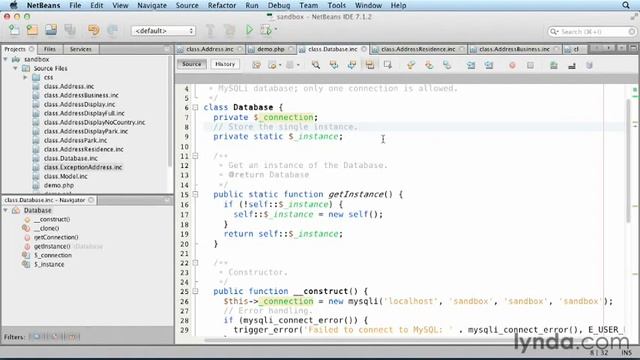
Task: Click the editor vertical scrollbar
Action: [x=628, y=161]
